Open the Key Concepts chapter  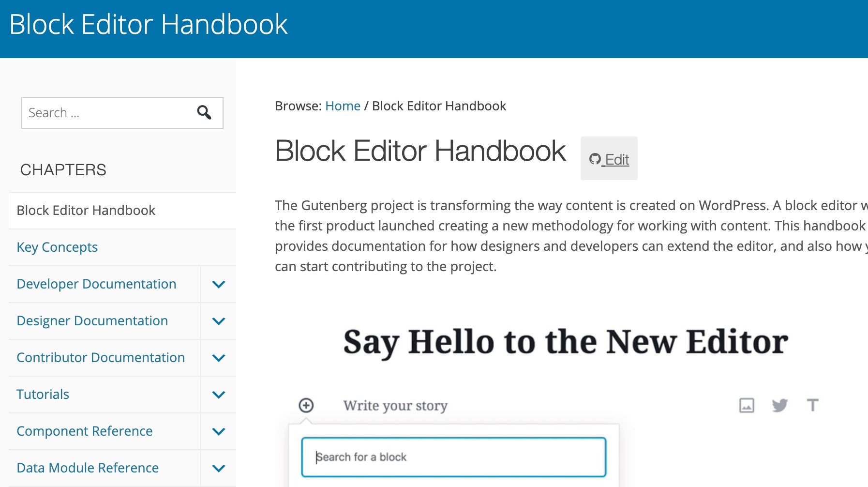click(57, 247)
